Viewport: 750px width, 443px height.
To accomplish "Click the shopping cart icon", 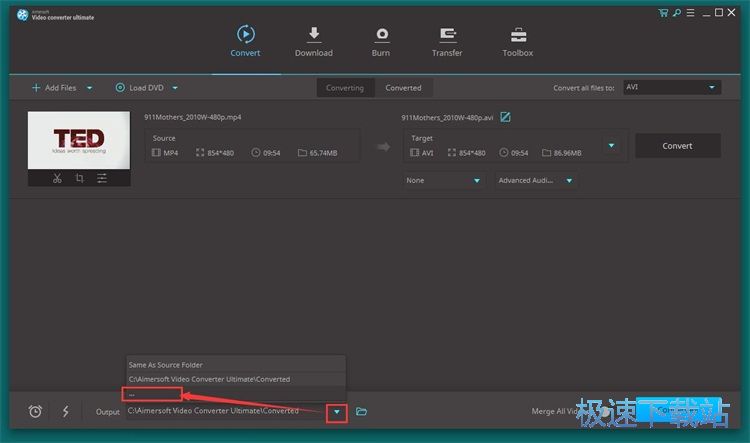I will click(664, 13).
